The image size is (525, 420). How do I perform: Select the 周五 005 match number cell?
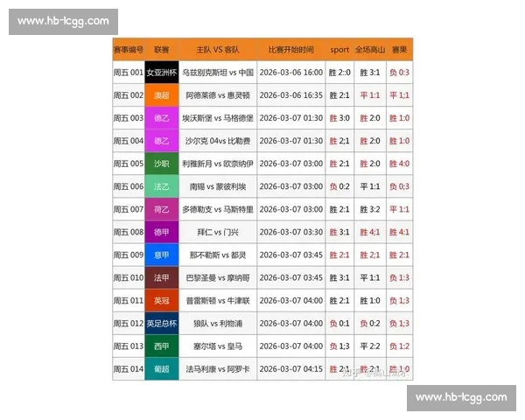point(129,164)
